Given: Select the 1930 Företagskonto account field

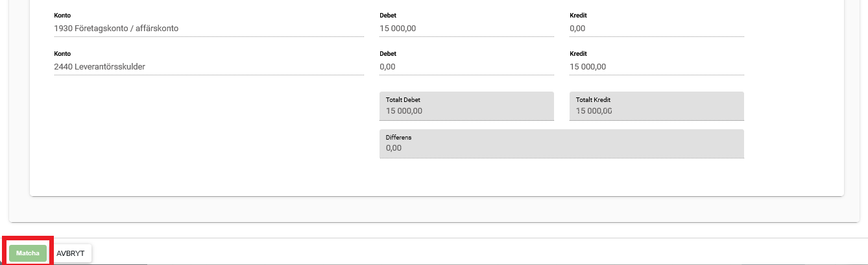Looking at the screenshot, I should point(208,29).
